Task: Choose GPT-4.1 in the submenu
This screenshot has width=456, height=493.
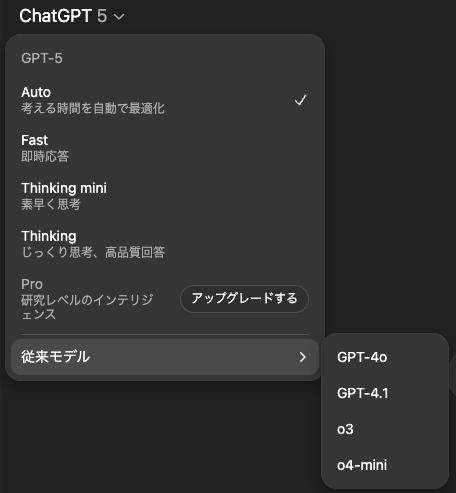Action: coord(363,393)
